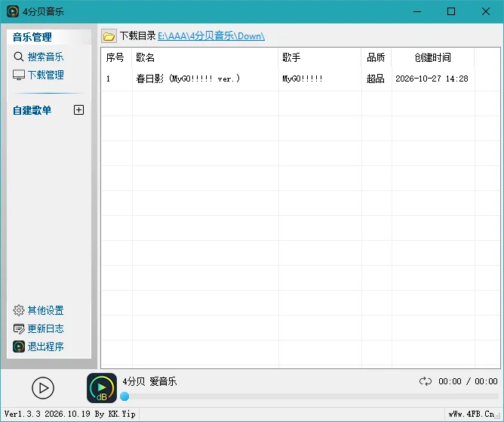
Task: Click the update log icon
Action: tap(19, 328)
